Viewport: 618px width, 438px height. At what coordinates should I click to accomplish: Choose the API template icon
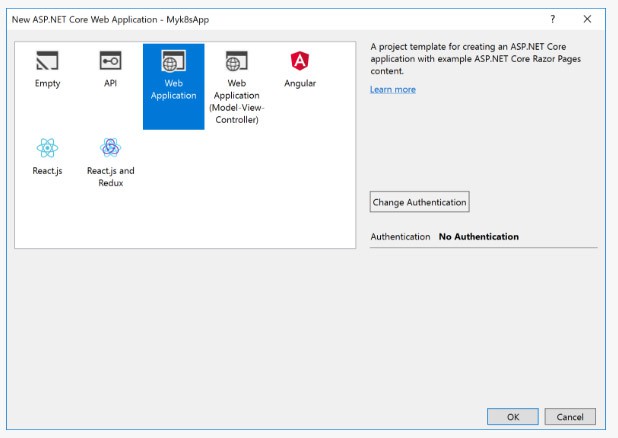pos(110,61)
